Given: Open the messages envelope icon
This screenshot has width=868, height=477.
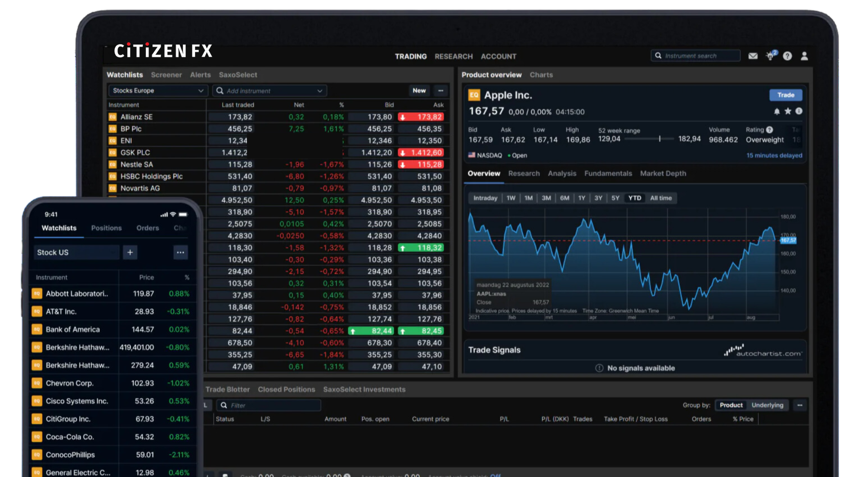Looking at the screenshot, I should (x=753, y=56).
